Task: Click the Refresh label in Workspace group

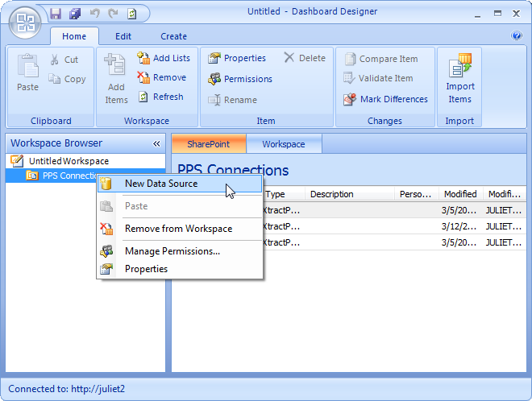Action: point(168,97)
